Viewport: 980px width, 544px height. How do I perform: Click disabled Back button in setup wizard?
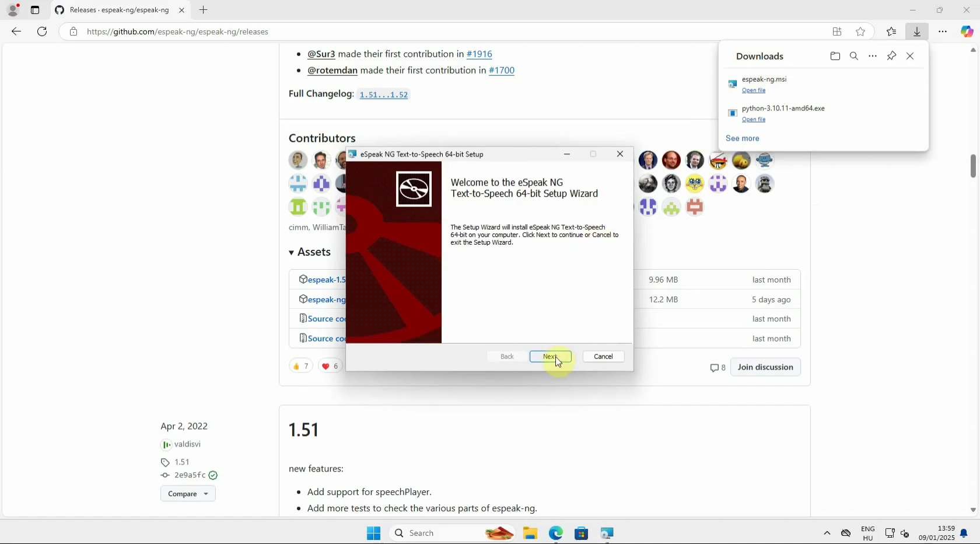point(507,357)
